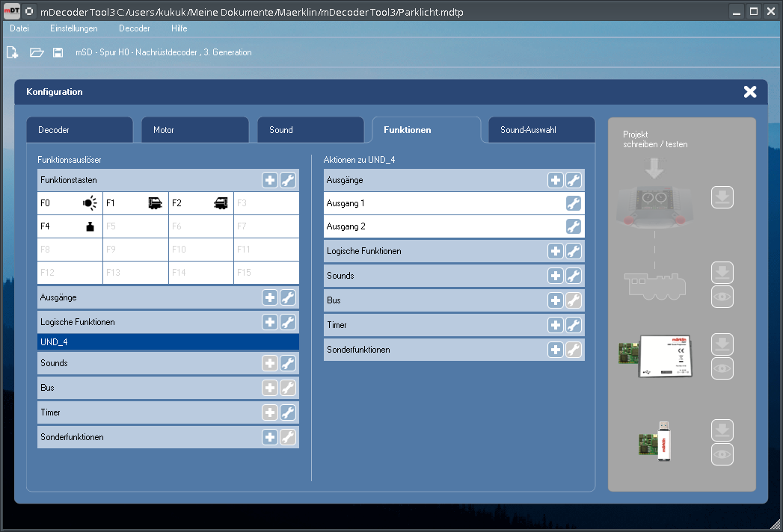This screenshot has width=783, height=532.
Task: Open wrench settings for Ausgang 2
Action: [574, 226]
